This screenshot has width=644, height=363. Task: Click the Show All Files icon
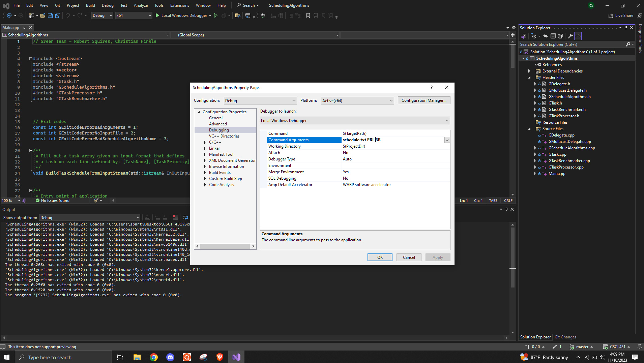click(560, 36)
